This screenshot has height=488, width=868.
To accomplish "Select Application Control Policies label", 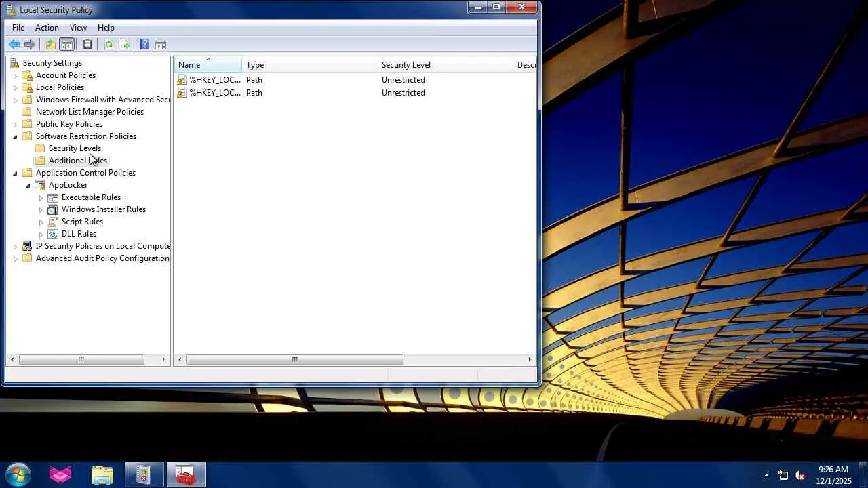I will pos(85,173).
